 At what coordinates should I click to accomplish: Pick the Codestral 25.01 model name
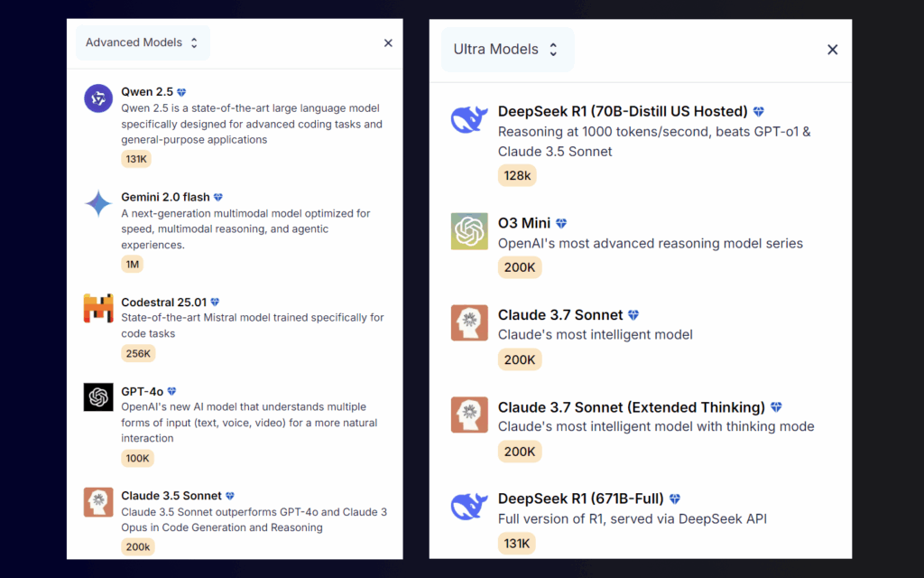point(164,302)
